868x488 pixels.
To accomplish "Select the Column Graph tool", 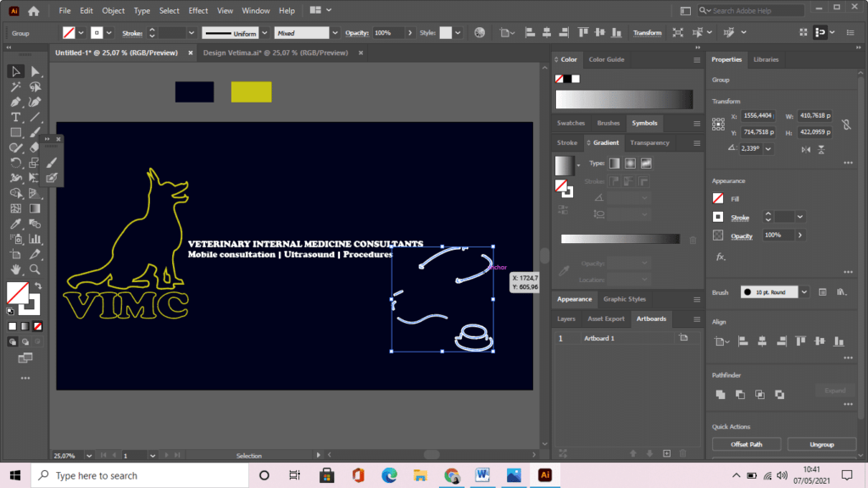I will tap(35, 239).
